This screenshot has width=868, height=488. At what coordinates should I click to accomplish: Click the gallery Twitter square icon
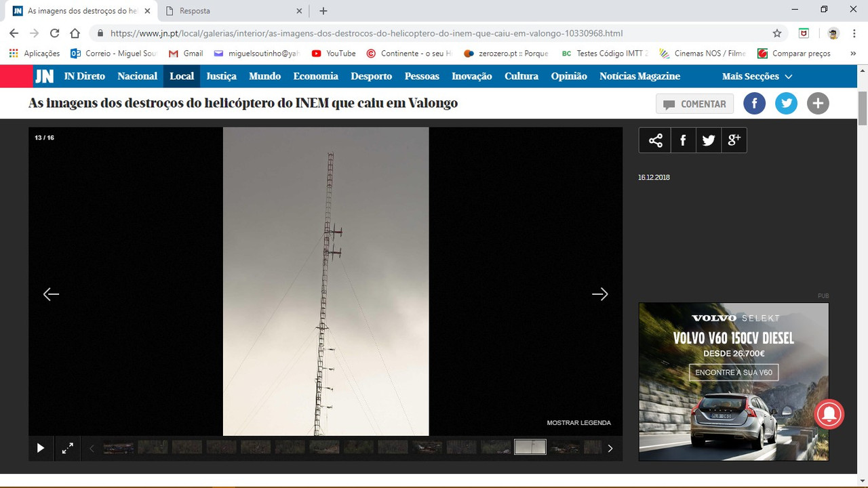(x=709, y=140)
